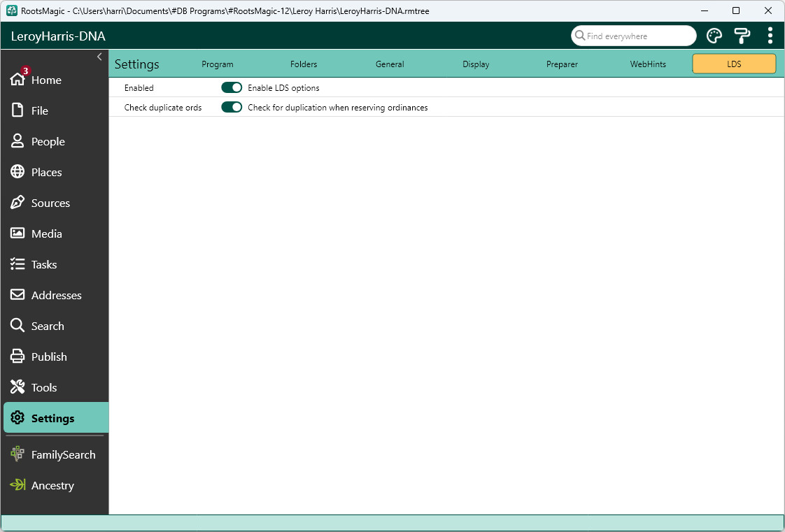Open the Ancestry leaf icon
Screen dimensions: 785x532
point(17,485)
